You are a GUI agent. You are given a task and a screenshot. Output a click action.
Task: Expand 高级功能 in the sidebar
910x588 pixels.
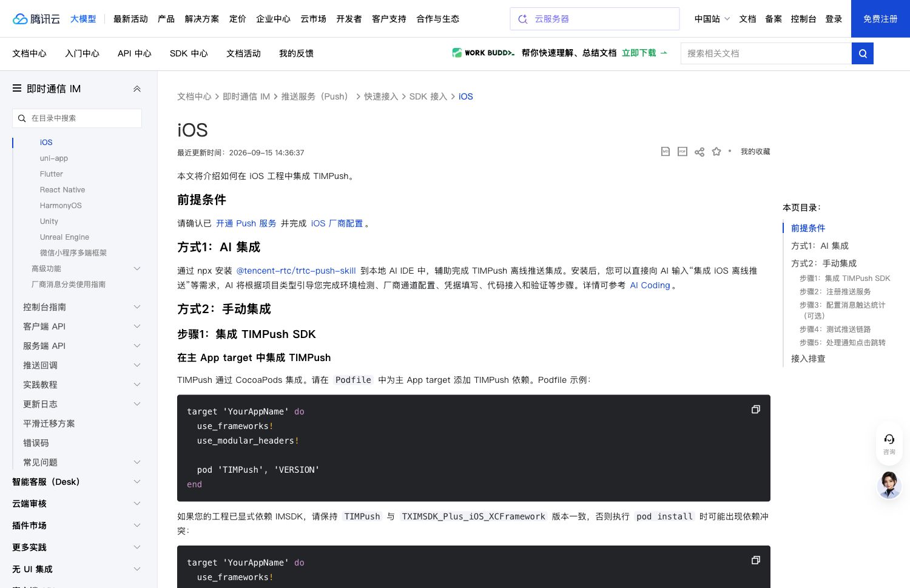137,269
